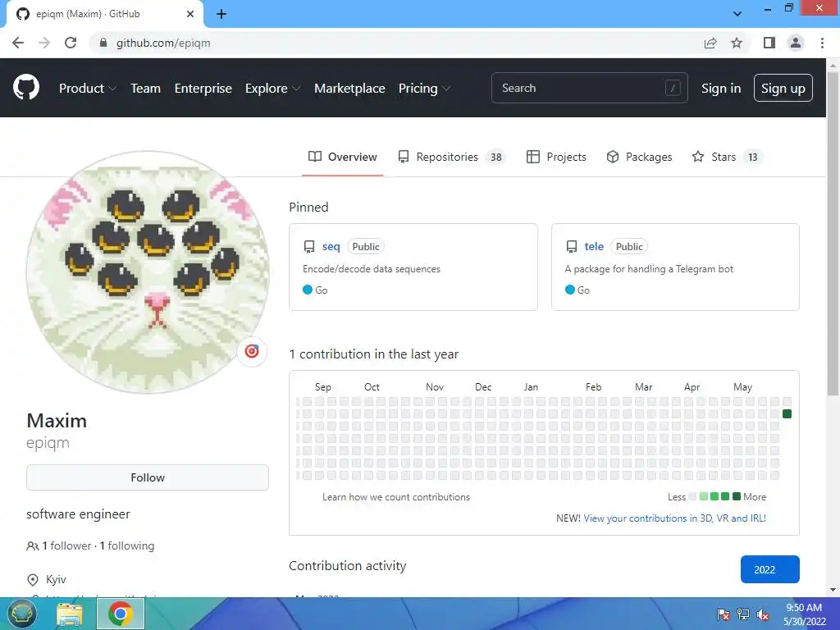840x630 pixels.
Task: Open the GitHub homepage logo
Action: coord(25,88)
